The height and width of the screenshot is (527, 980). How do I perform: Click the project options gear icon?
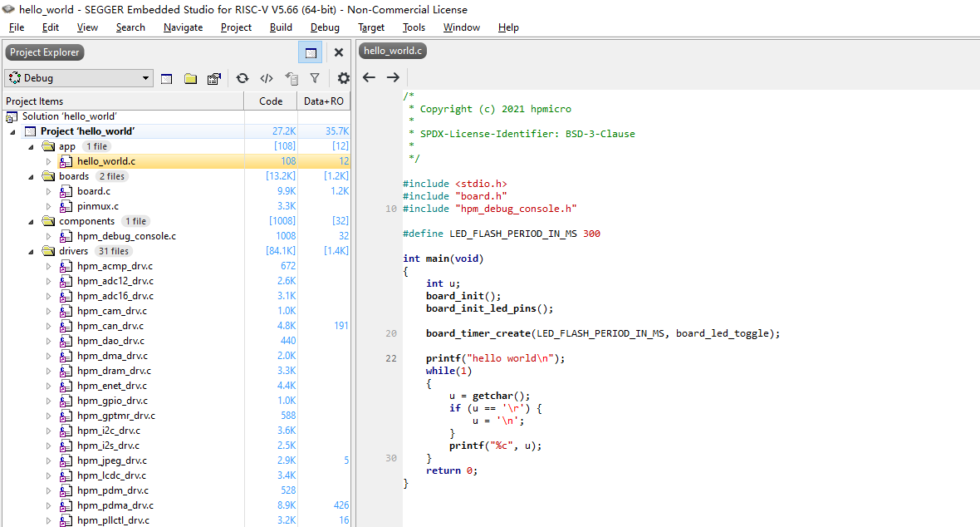343,78
